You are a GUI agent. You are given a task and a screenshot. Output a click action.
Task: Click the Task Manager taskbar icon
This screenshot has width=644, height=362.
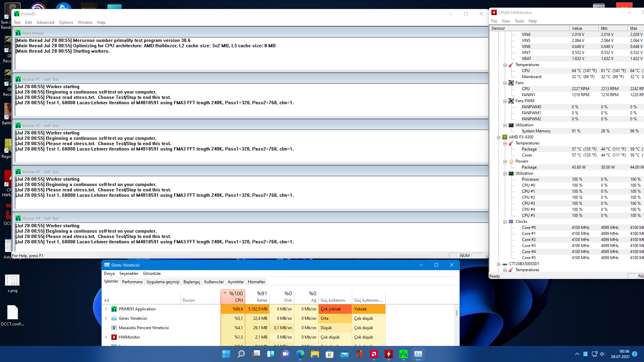418,354
